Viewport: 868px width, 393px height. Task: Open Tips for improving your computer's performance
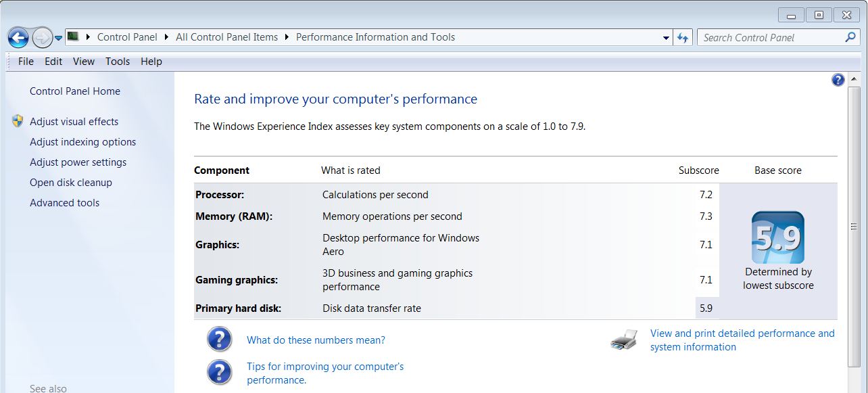click(x=325, y=373)
